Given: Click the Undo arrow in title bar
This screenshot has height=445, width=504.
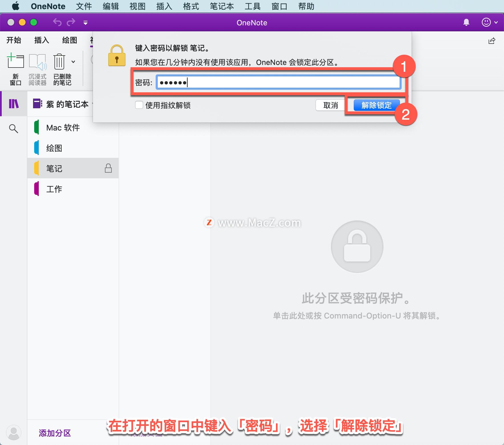Looking at the screenshot, I should (x=57, y=22).
